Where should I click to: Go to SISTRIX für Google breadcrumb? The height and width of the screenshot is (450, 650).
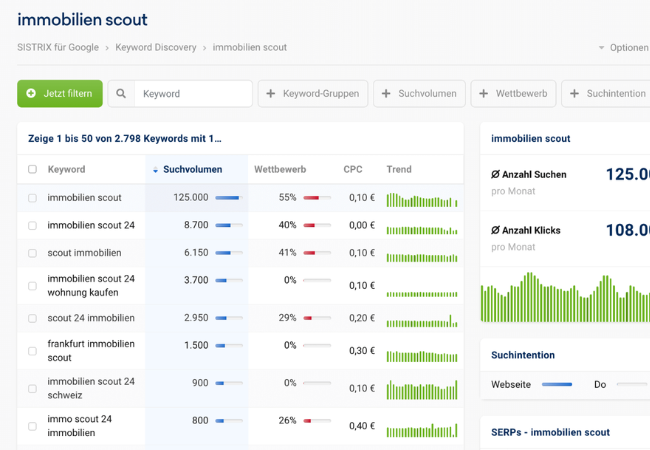(57, 48)
